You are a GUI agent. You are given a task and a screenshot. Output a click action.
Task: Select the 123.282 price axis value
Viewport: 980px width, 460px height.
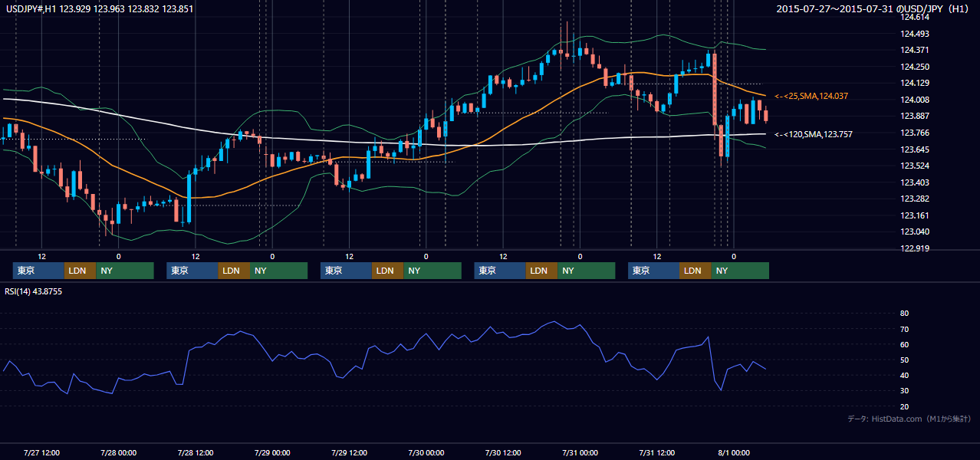pyautogui.click(x=914, y=199)
